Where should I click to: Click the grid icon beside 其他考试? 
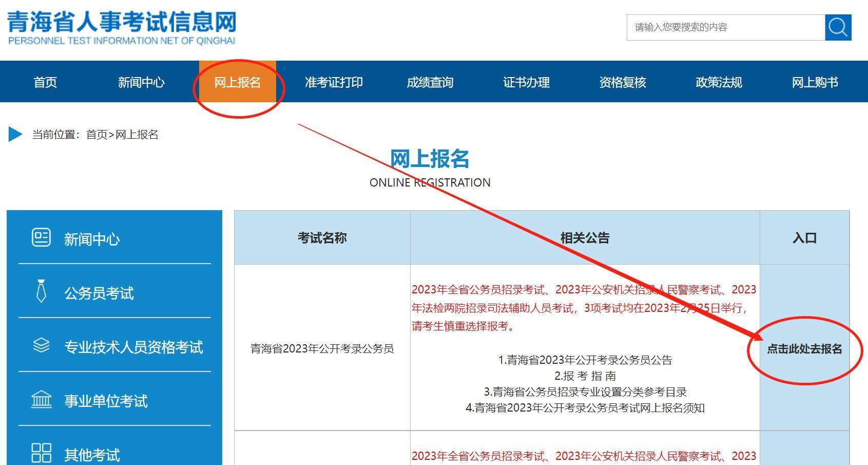pyautogui.click(x=41, y=453)
